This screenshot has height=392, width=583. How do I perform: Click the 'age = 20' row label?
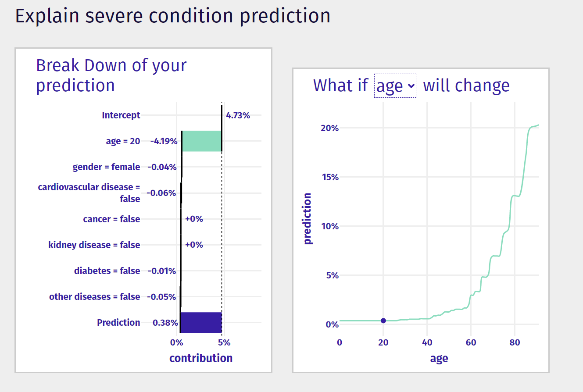[123, 141]
